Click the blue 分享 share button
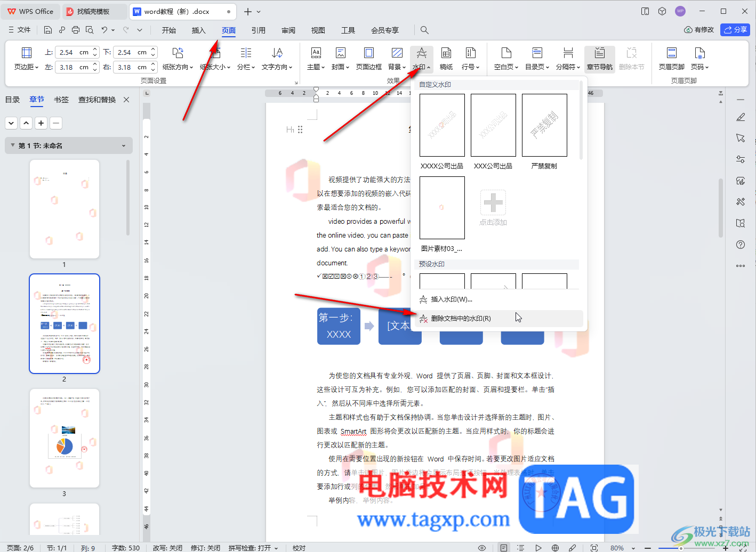 coord(735,30)
